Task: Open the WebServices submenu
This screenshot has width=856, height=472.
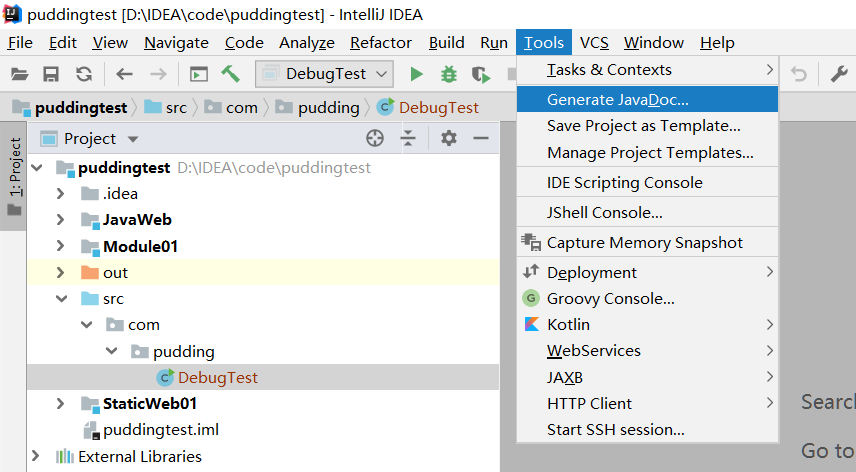Action: [647, 351]
